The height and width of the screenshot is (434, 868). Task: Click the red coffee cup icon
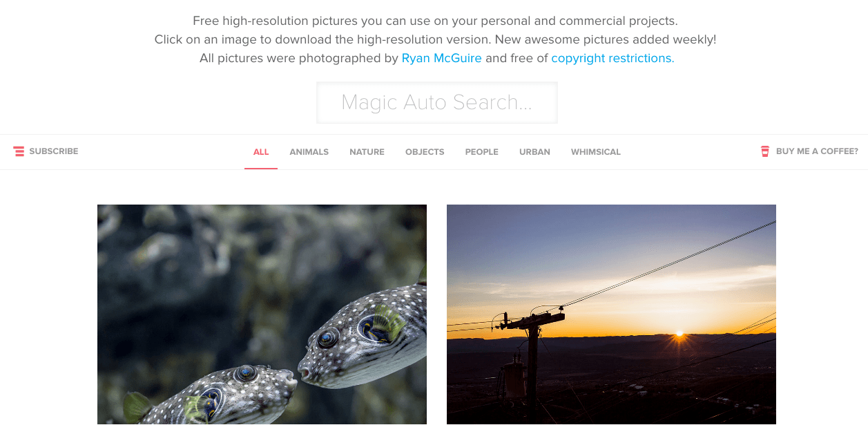765,151
